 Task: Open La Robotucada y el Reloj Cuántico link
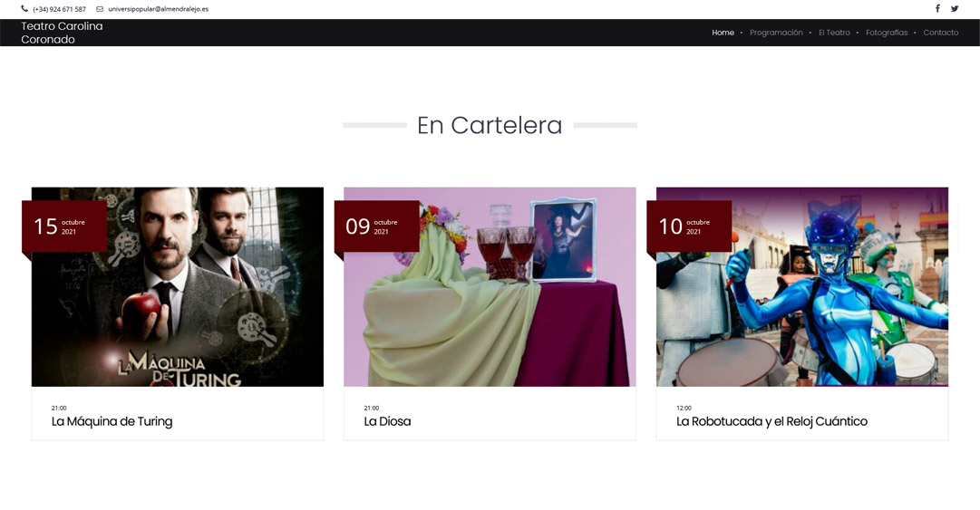pyautogui.click(x=771, y=421)
